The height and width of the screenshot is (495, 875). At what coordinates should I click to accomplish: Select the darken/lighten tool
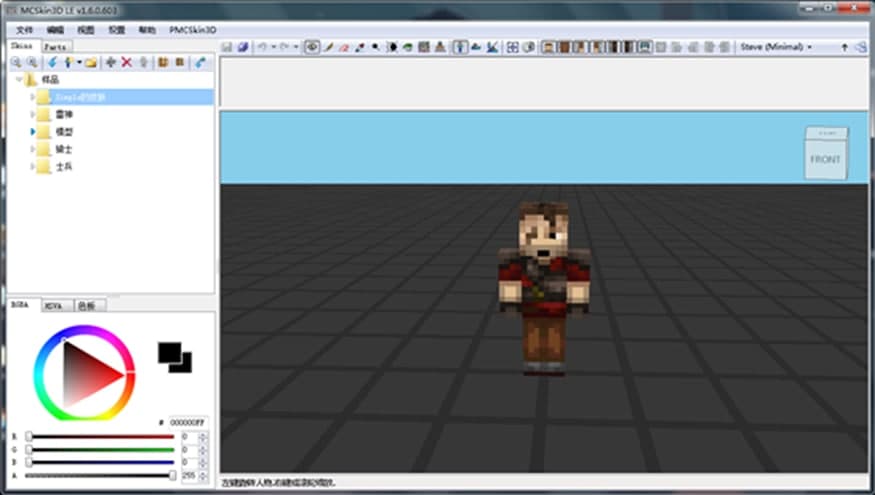point(392,47)
